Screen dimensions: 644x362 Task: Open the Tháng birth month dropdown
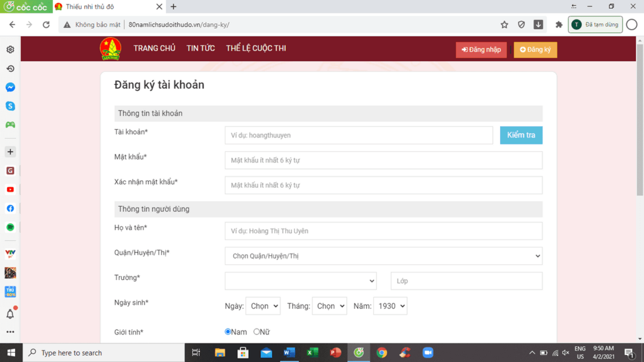point(329,306)
